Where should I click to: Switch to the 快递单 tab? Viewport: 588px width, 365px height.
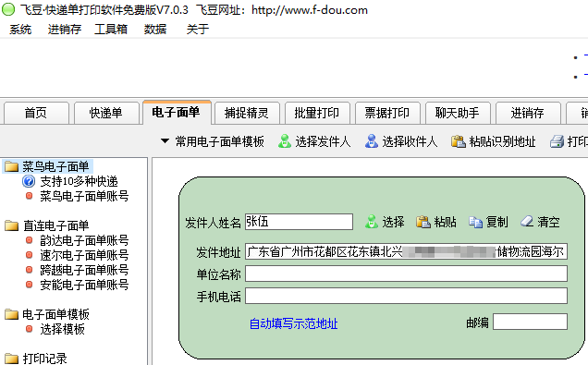[x=106, y=113]
